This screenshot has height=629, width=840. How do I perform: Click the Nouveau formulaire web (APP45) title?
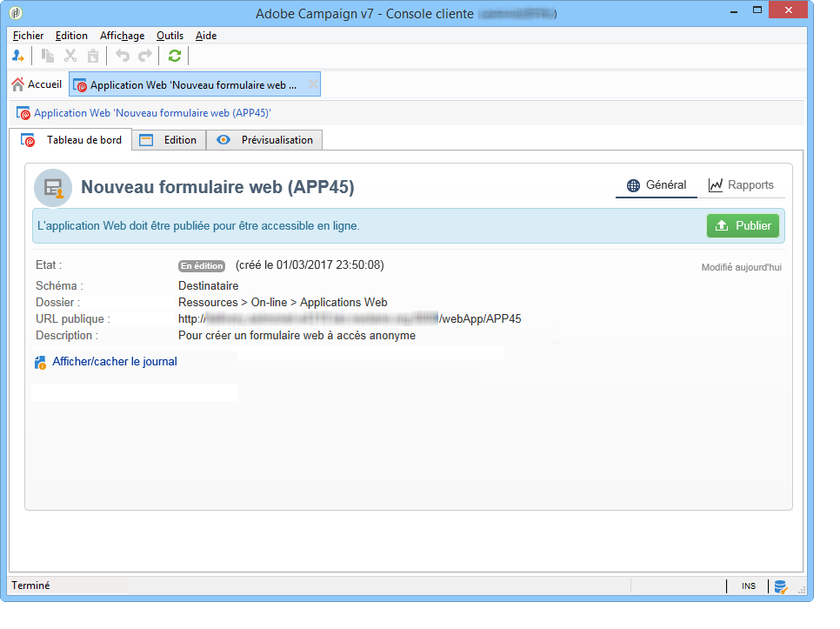point(217,187)
